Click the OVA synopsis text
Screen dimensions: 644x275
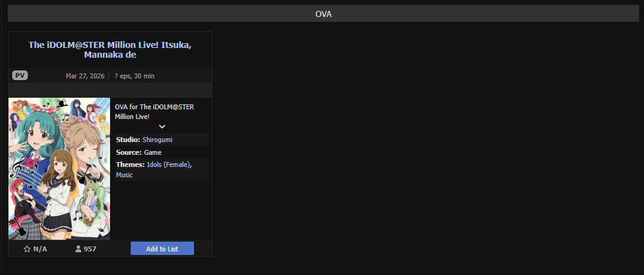click(154, 111)
